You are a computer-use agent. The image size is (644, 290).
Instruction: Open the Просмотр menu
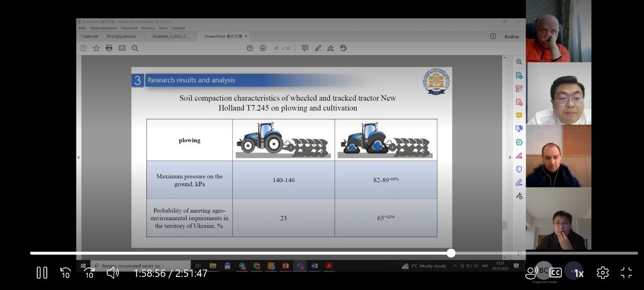[129, 28]
